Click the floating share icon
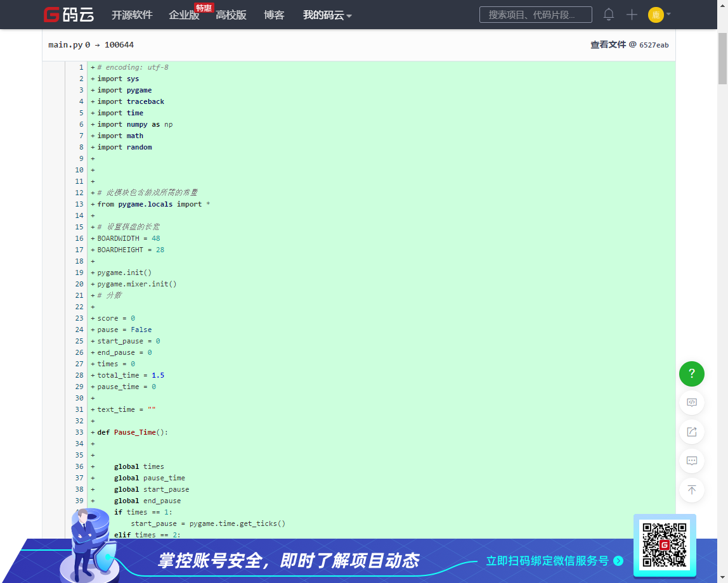The width and height of the screenshot is (728, 583). click(x=692, y=432)
